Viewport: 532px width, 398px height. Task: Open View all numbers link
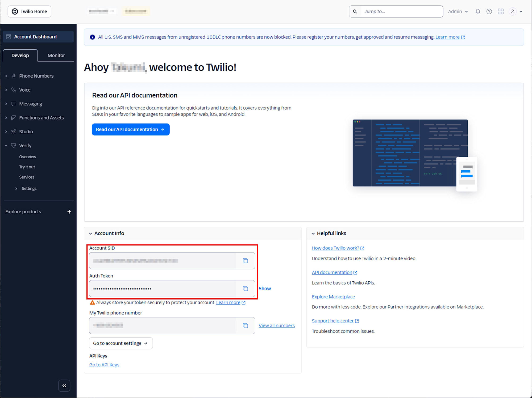[x=277, y=325]
